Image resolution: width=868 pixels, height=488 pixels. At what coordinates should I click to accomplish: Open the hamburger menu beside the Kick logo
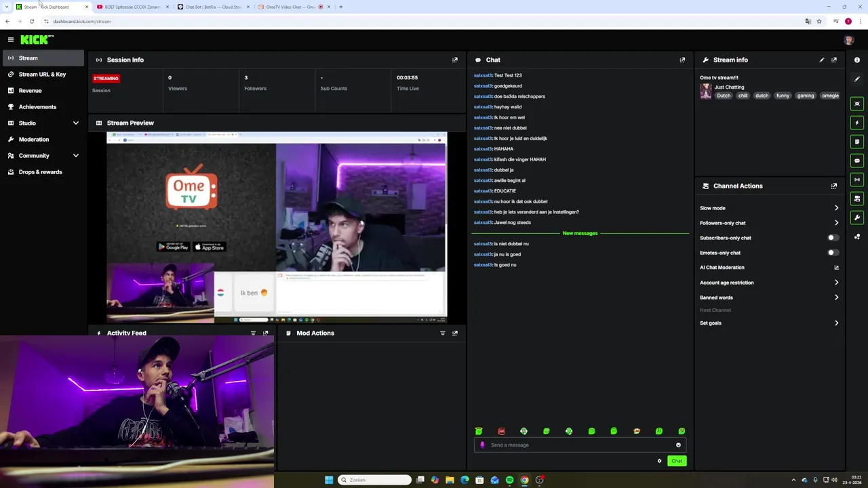10,40
